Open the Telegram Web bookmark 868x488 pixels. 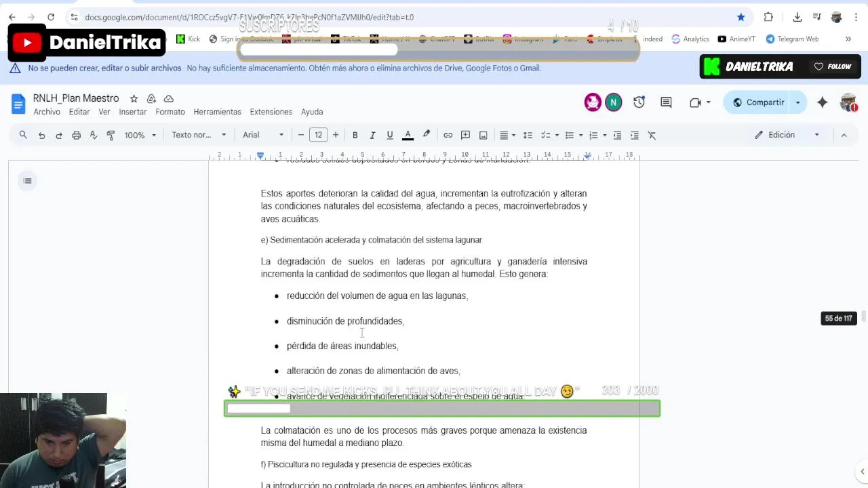[x=792, y=39]
